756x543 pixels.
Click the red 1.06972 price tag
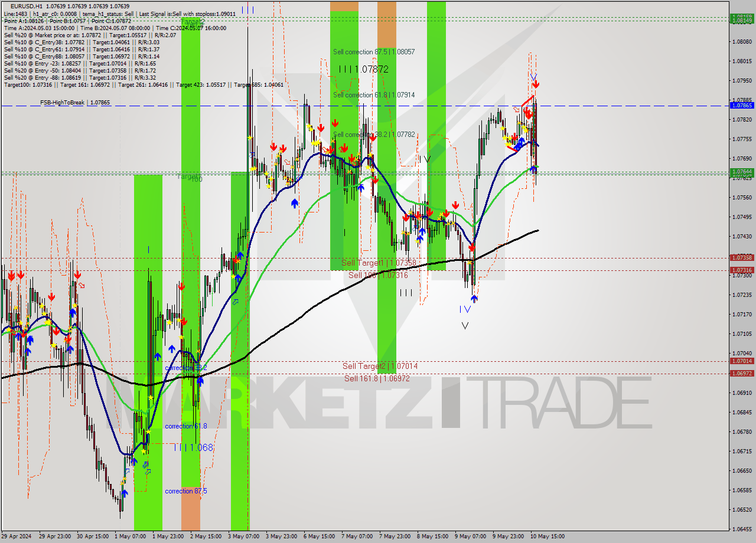click(742, 373)
